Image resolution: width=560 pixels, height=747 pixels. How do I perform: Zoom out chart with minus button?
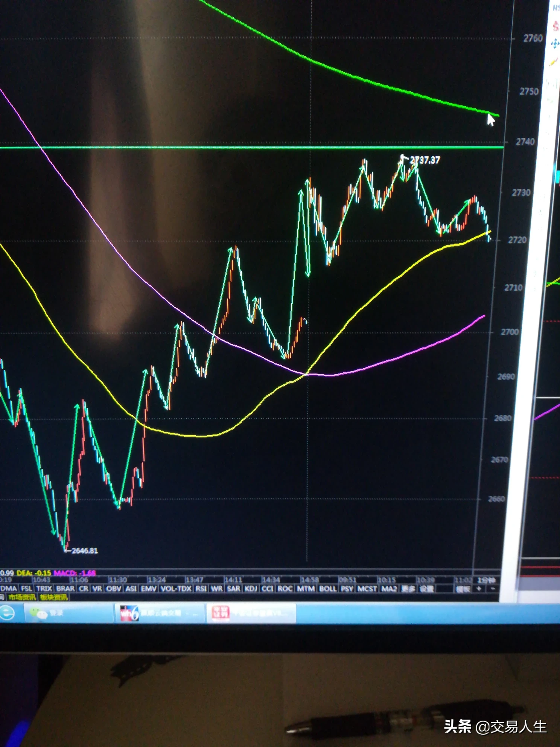pos(493,588)
